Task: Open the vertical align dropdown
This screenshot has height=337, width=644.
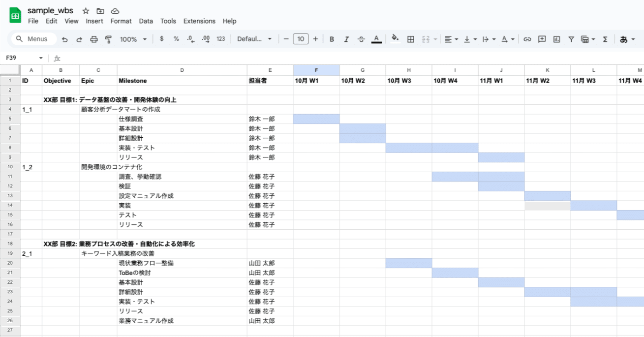Action: [470, 39]
